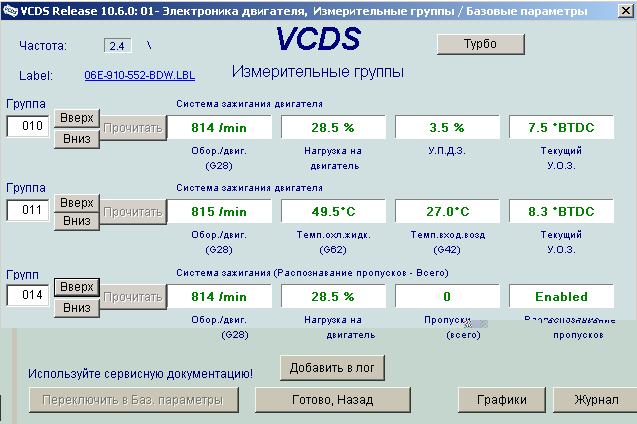
Task: Select the 28.5 % load value in group 010
Action: point(333,128)
